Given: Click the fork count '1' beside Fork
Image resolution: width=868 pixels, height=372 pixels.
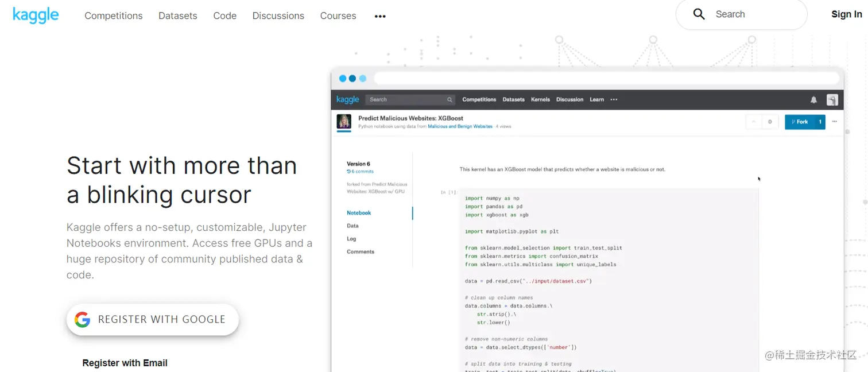Looking at the screenshot, I should pos(820,122).
